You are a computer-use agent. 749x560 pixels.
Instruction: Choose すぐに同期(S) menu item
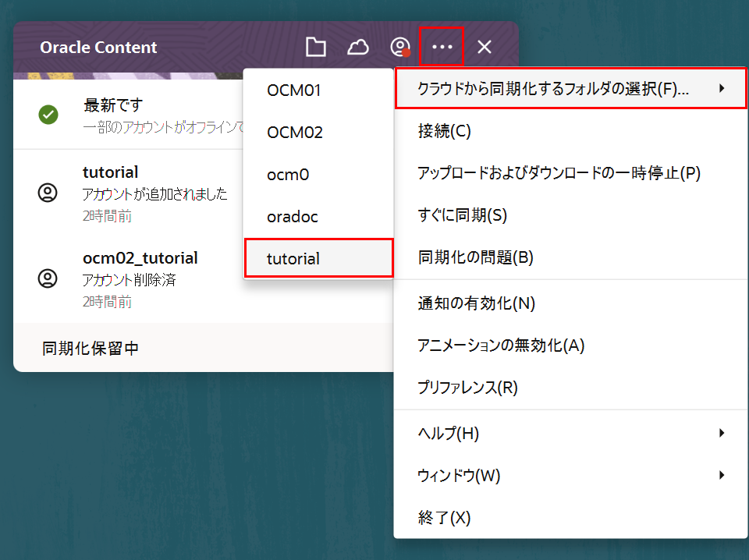[x=571, y=214]
